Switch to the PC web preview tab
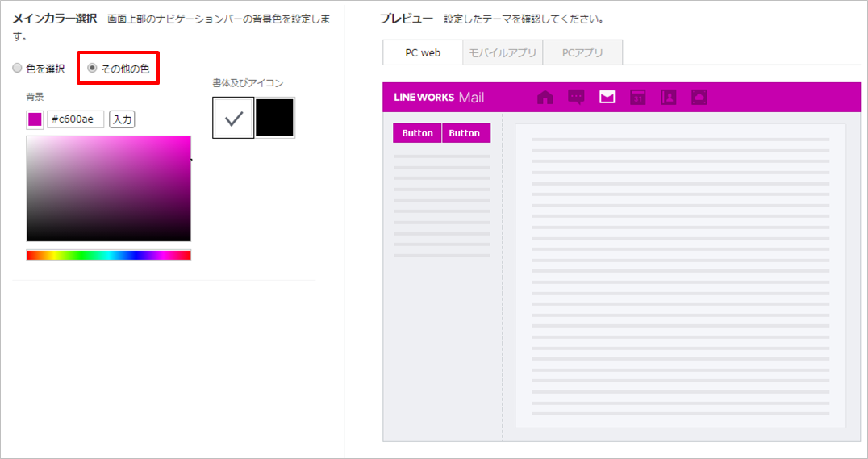This screenshot has height=459, width=868. point(423,52)
